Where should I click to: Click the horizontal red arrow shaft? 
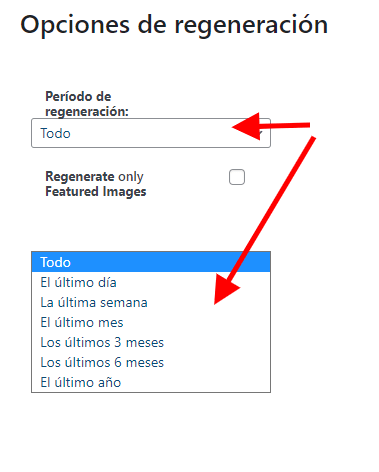[x=285, y=126]
